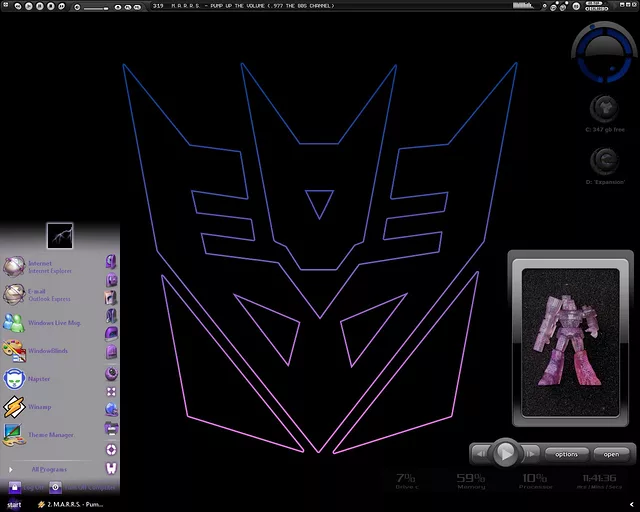Click Play in the Winamp top bar
The width and height of the screenshot is (640, 512).
29,6
